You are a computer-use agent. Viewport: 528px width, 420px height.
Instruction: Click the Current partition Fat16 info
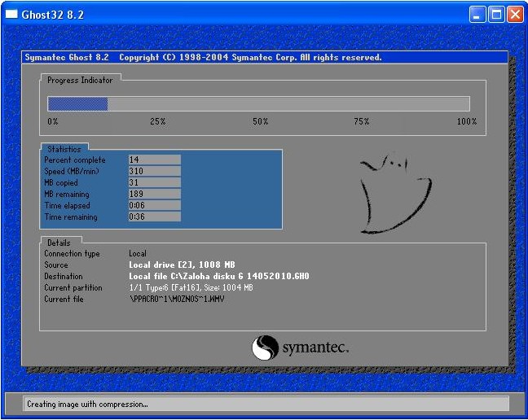point(191,288)
